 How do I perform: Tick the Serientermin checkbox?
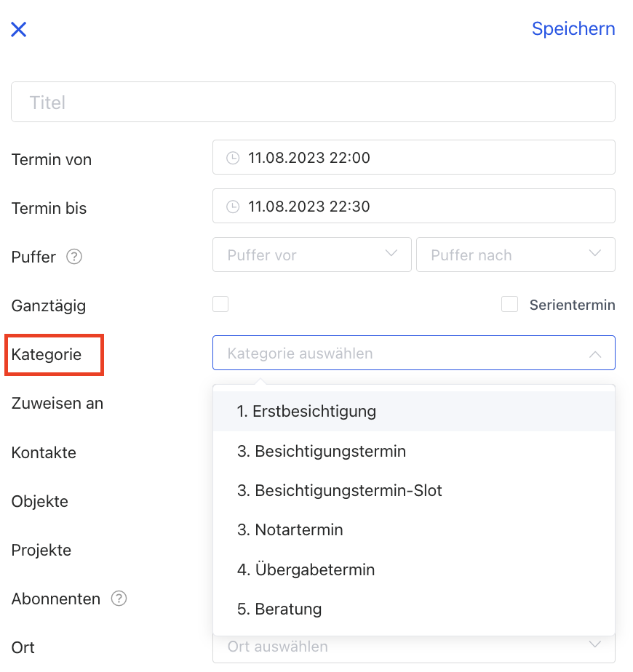pyautogui.click(x=509, y=304)
